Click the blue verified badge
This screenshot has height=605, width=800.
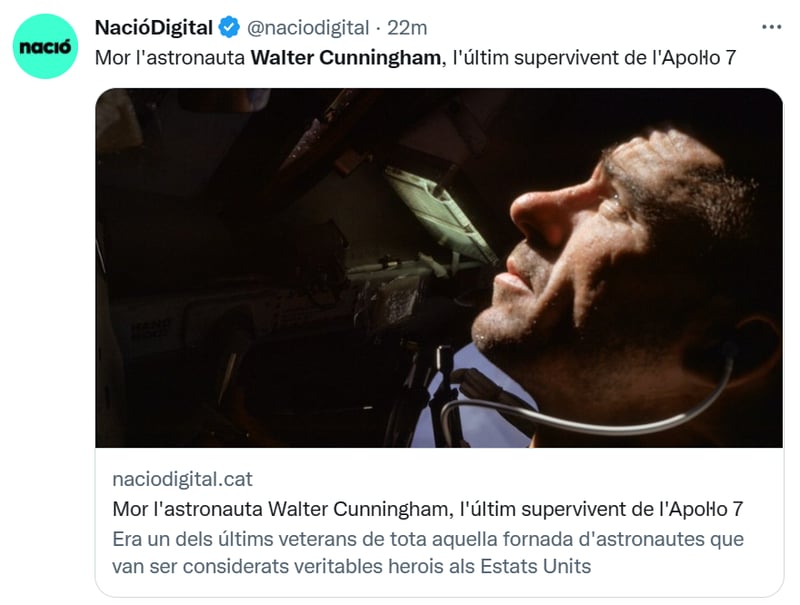point(229,28)
